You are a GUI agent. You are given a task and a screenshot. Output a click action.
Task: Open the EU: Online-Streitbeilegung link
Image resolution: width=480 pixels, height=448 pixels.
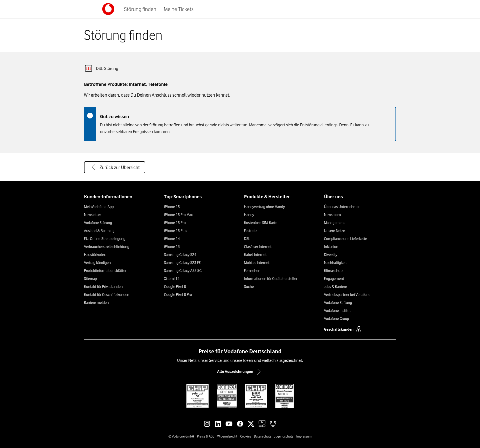point(104,239)
